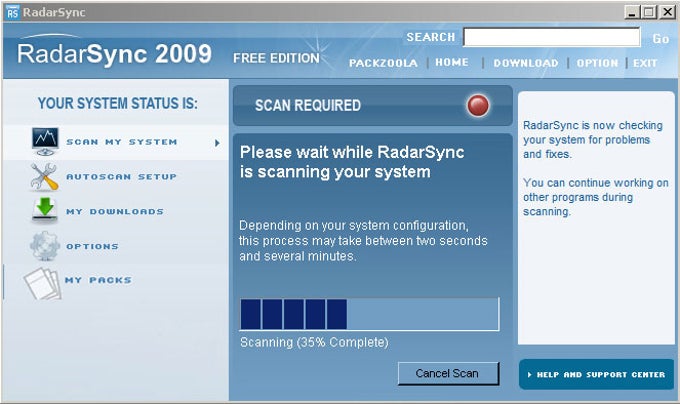This screenshot has width=680, height=404.
Task: Minimize the RadarSync window
Action: pos(632,12)
